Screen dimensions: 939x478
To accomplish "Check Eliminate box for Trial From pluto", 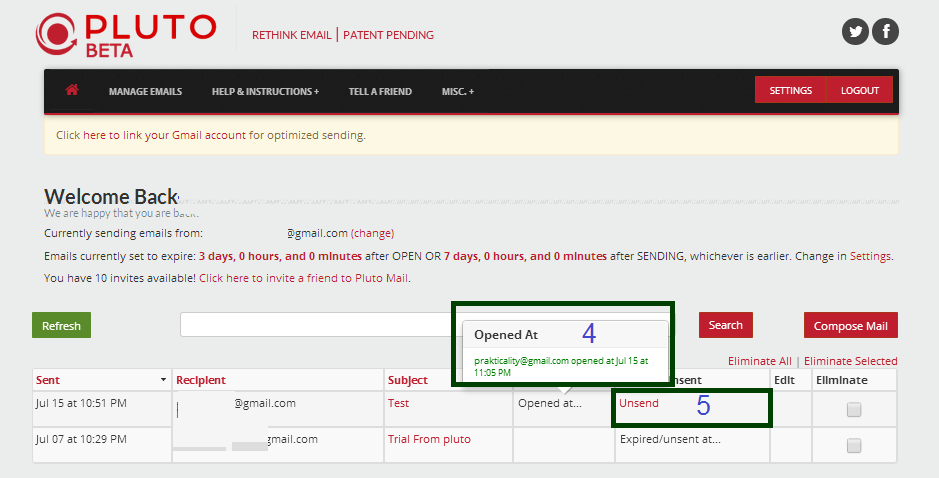I will pyautogui.click(x=853, y=446).
